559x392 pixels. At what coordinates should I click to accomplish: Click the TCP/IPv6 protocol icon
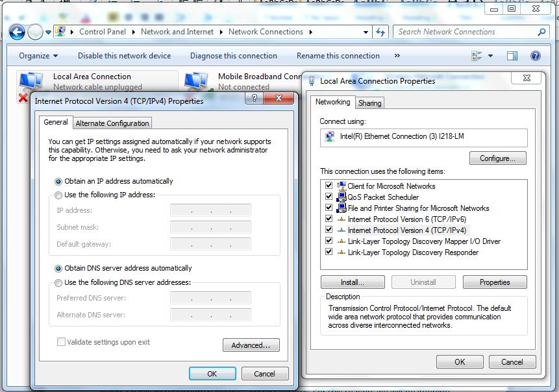point(341,219)
